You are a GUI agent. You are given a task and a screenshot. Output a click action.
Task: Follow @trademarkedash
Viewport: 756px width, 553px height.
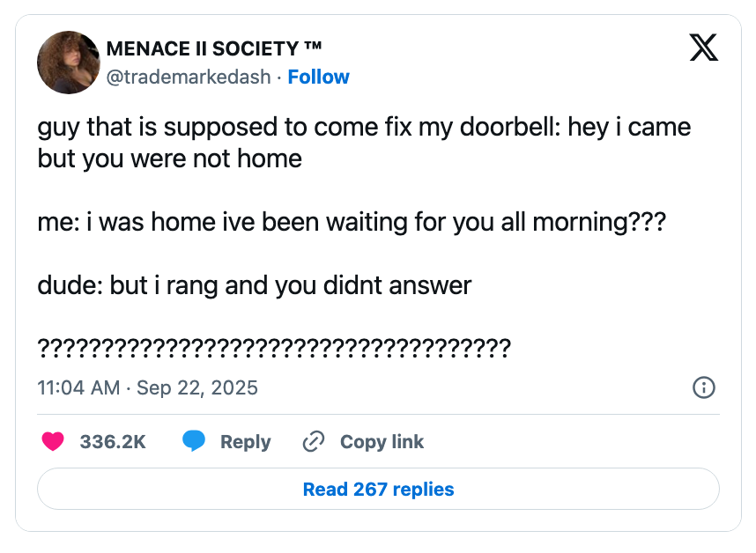click(318, 77)
